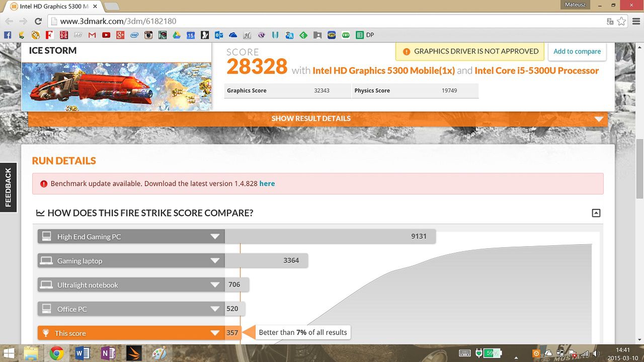Click the Physics Score value 19749
Image resolution: width=644 pixels, height=362 pixels.
pos(449,90)
